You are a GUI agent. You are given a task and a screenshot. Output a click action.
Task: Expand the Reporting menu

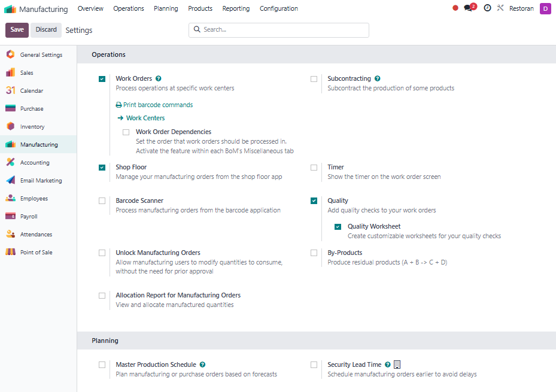(x=236, y=8)
